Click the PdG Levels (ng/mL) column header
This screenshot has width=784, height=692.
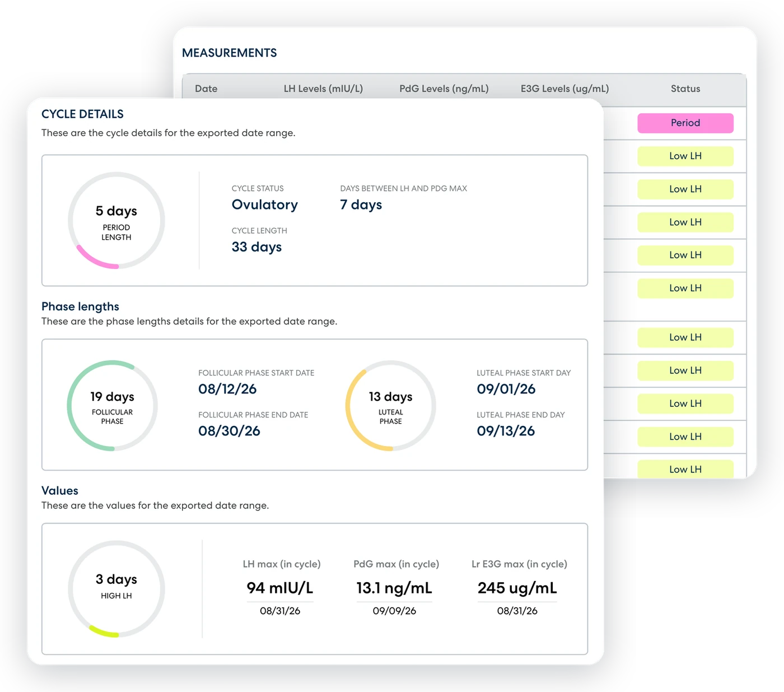444,89
